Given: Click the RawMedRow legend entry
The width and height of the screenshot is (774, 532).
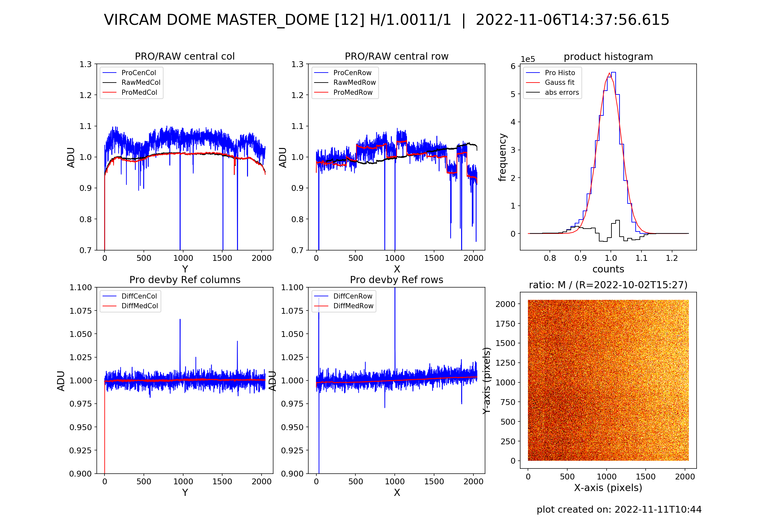Looking at the screenshot, I should (x=354, y=82).
